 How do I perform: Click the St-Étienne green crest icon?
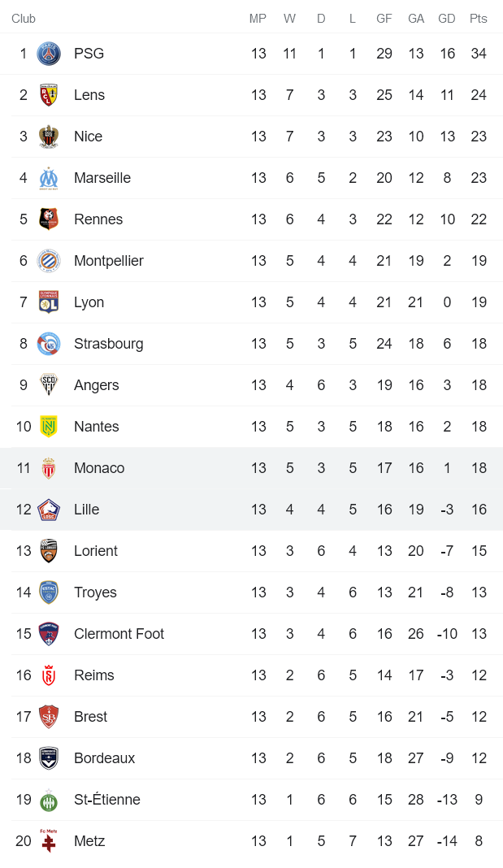tap(49, 800)
